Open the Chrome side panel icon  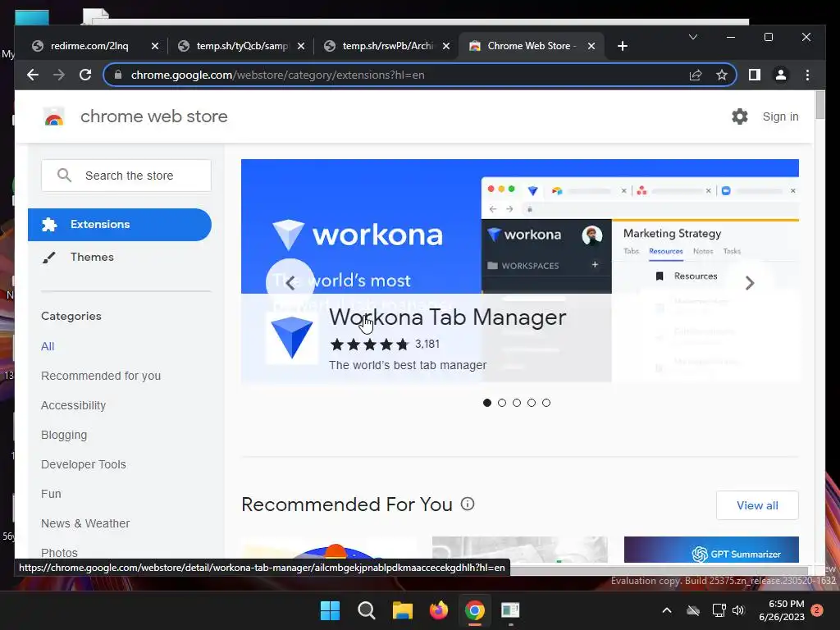[755, 75]
